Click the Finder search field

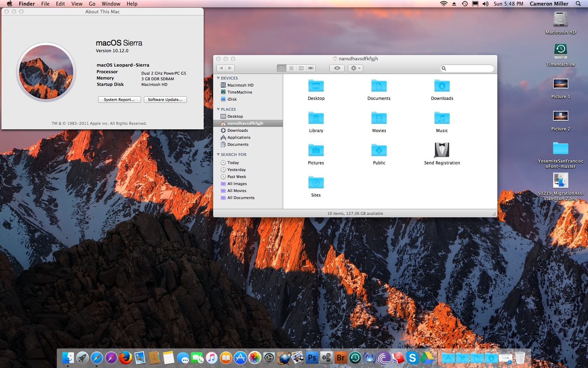(468, 68)
